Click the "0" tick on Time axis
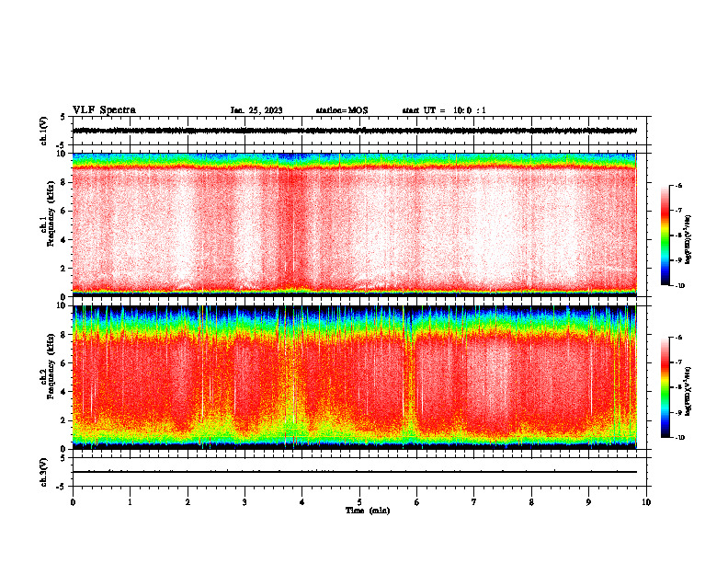 click(73, 502)
